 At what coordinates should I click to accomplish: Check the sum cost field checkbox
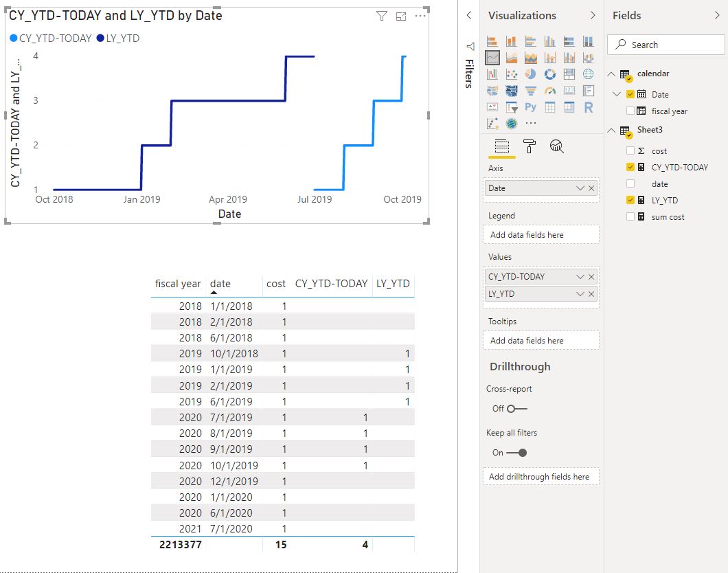point(630,216)
